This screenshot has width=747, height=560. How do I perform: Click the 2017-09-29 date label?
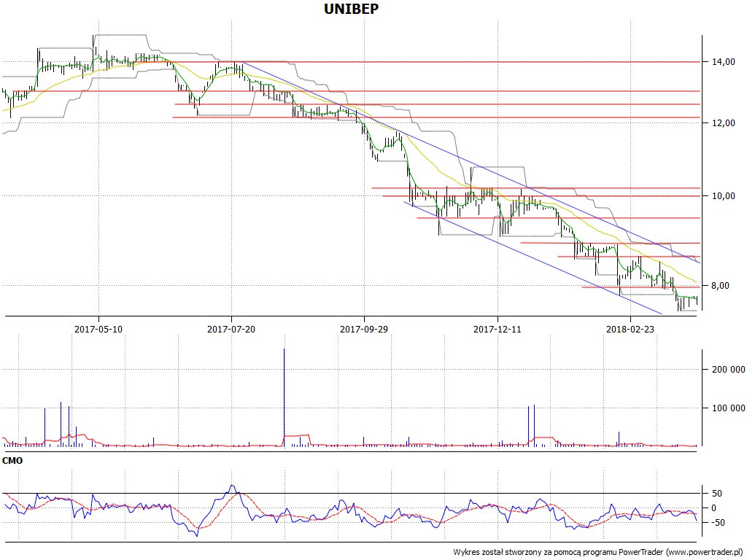click(364, 329)
